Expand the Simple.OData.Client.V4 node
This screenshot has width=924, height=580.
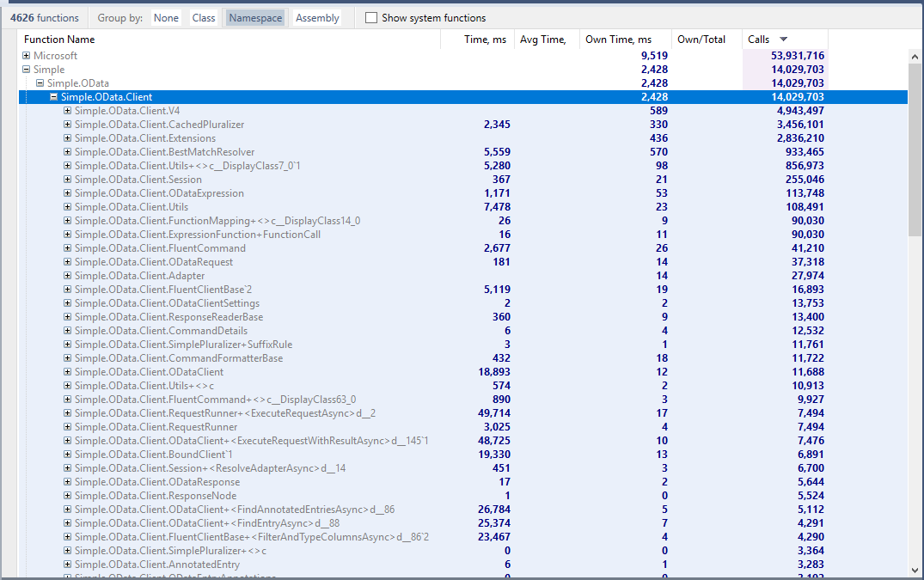pyautogui.click(x=67, y=110)
